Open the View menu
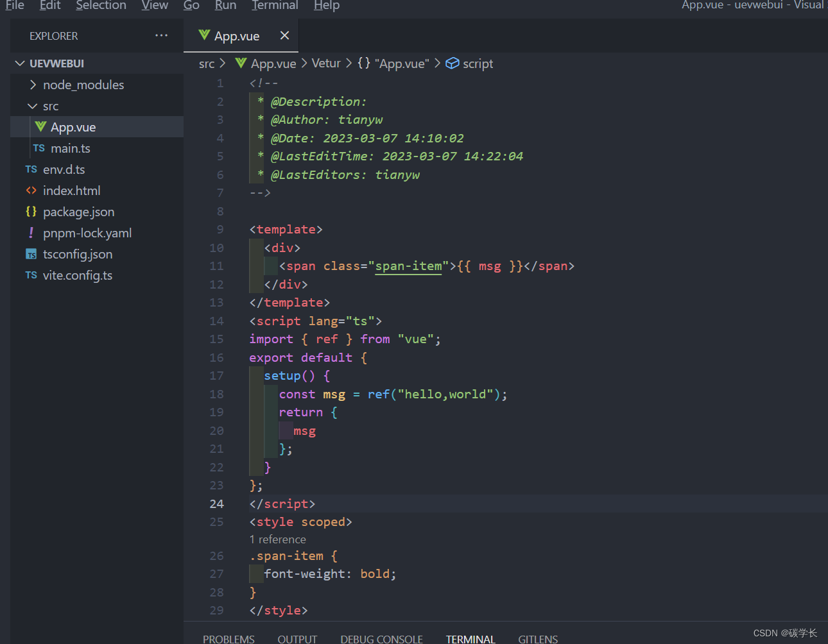 [x=155, y=5]
